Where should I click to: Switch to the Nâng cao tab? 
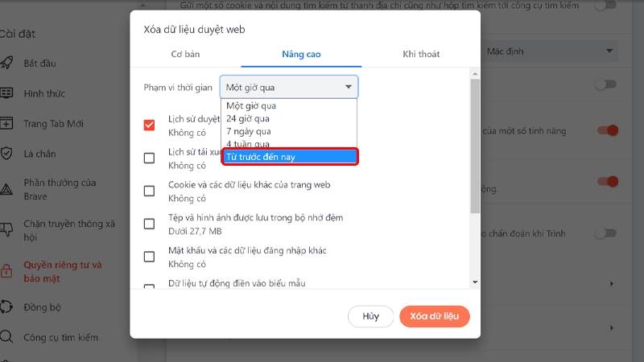point(301,54)
